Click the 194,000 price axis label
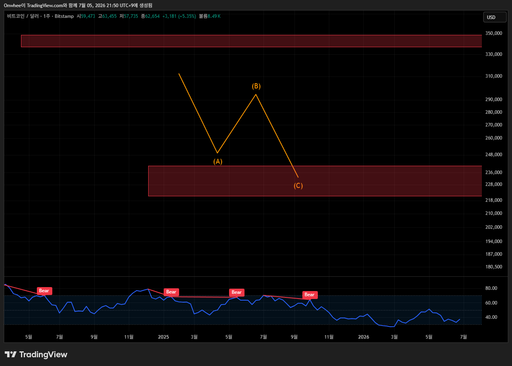The image size is (512, 366). point(494,241)
